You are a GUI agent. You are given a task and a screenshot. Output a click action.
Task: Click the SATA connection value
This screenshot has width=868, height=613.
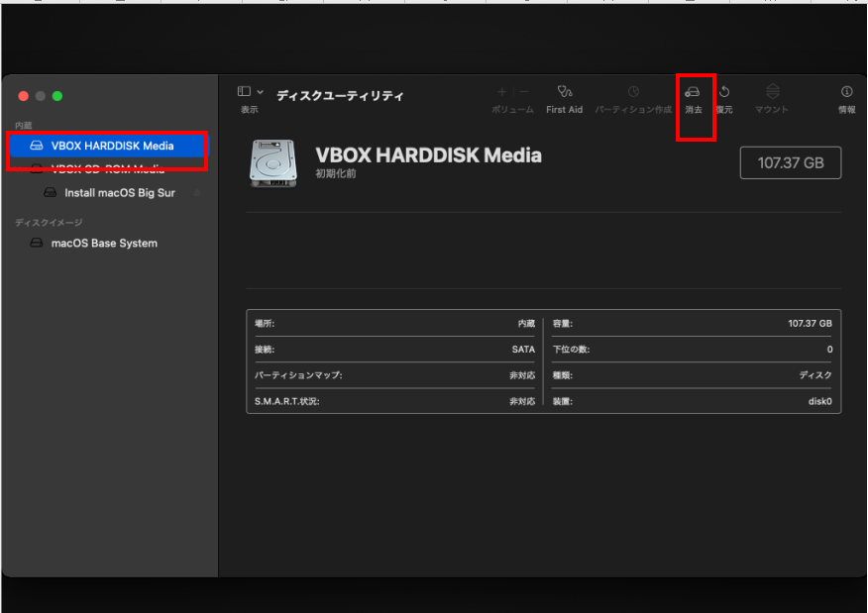coord(523,350)
